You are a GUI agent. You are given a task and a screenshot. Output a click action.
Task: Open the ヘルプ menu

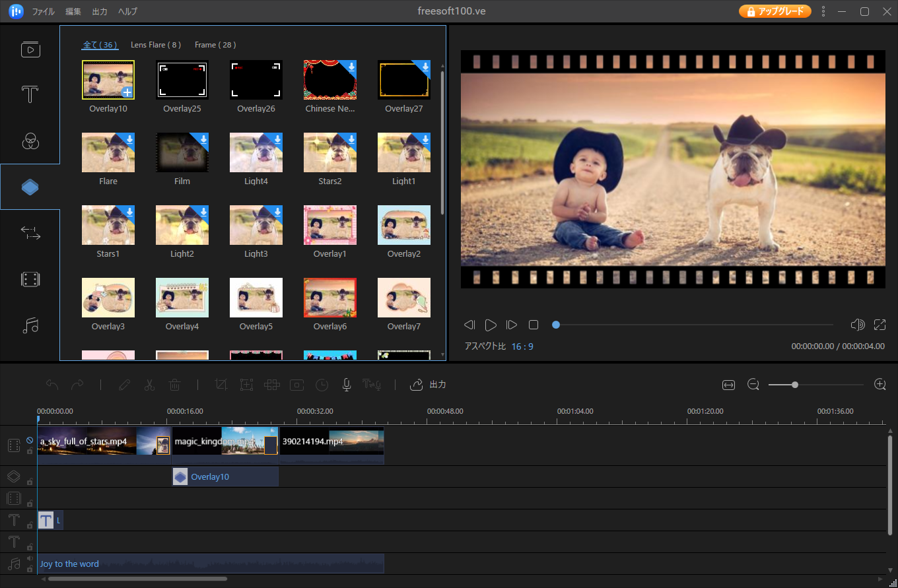(x=127, y=12)
